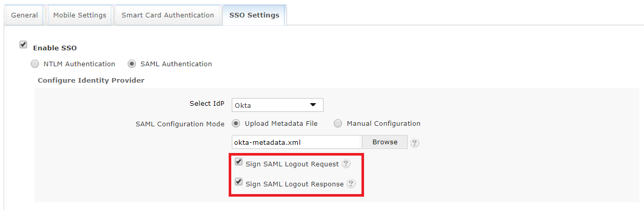The width and height of the screenshot is (644, 210).
Task: Open the Select IdP dropdown showing Okta
Action: (x=277, y=105)
